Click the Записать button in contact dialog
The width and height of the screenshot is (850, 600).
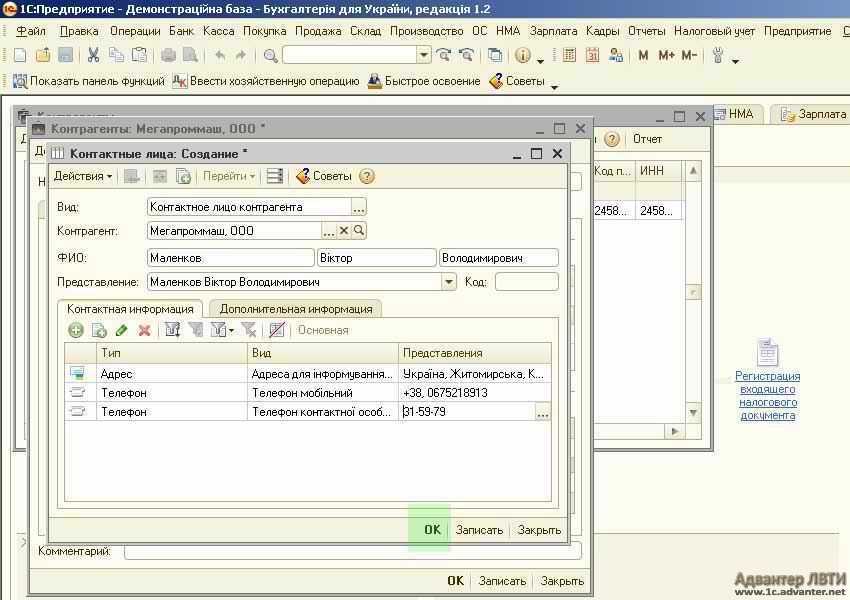coord(479,530)
